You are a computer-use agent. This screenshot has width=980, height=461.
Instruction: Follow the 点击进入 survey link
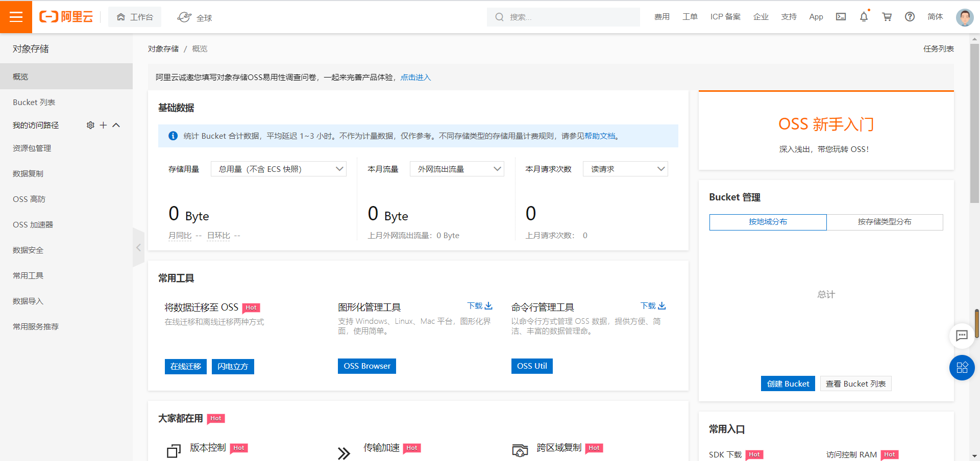pos(415,77)
